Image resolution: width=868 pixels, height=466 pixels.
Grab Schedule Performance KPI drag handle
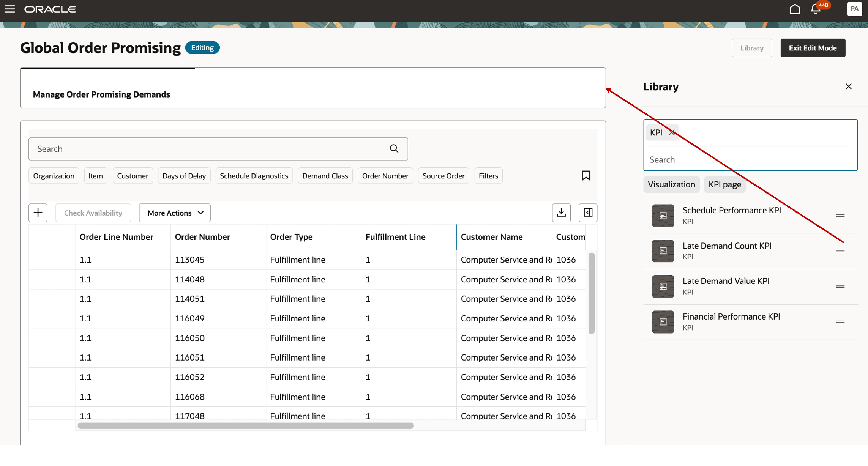tap(840, 216)
